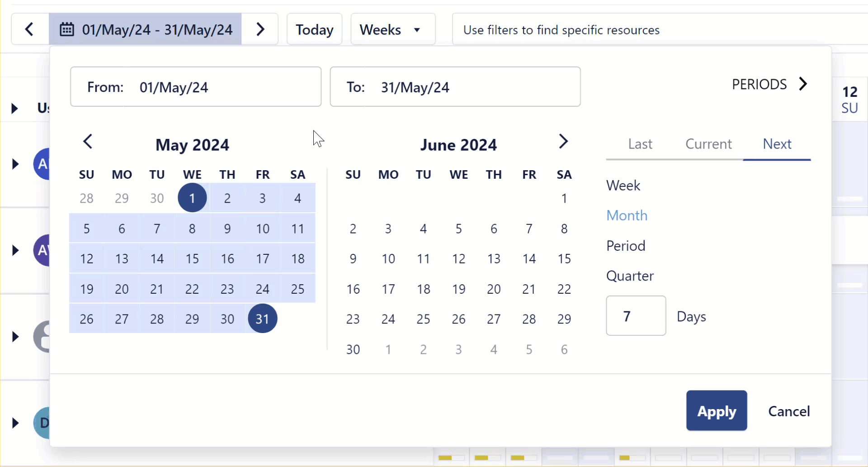Viewport: 868px width, 467px height.
Task: Expand the Users row in sidebar
Action: pyautogui.click(x=14, y=108)
